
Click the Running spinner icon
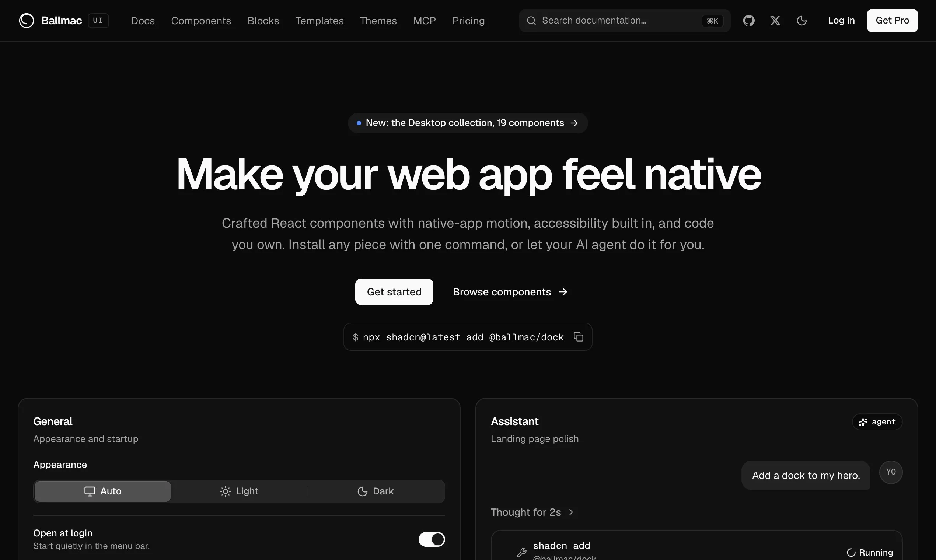tap(851, 553)
